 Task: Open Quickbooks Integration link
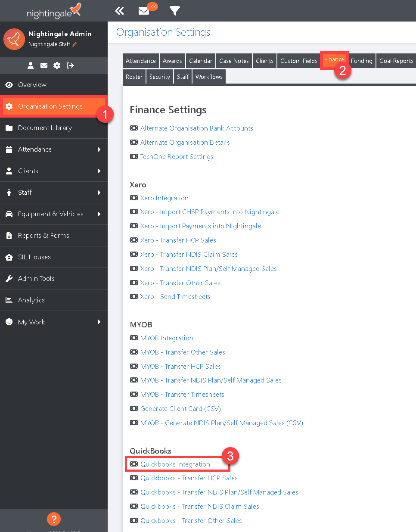[175, 464]
